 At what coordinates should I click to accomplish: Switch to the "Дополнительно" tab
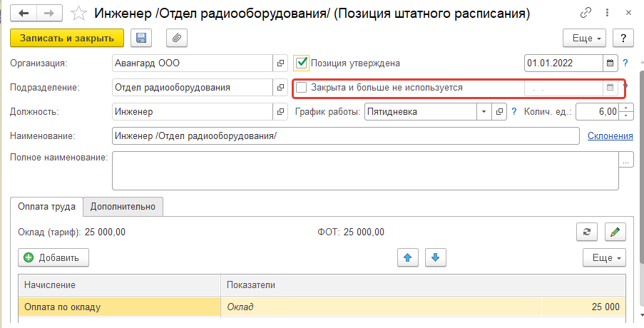[123, 206]
